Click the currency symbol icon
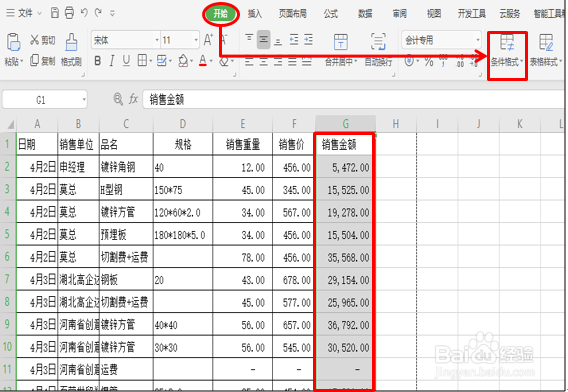This screenshot has height=392, width=568. click(x=409, y=61)
